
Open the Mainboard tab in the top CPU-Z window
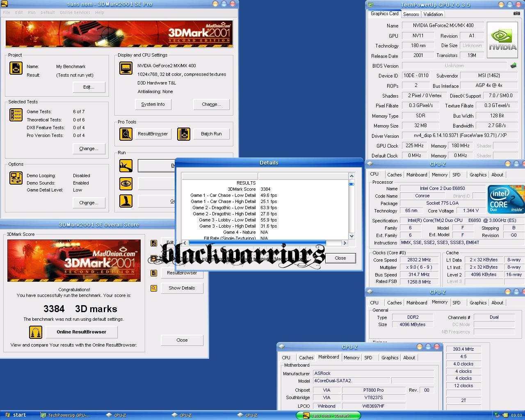pyautogui.click(x=417, y=175)
